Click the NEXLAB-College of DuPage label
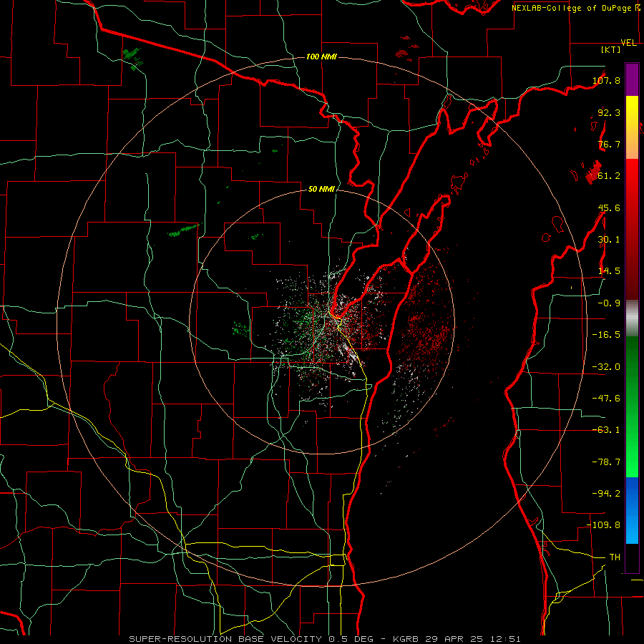 (x=571, y=8)
